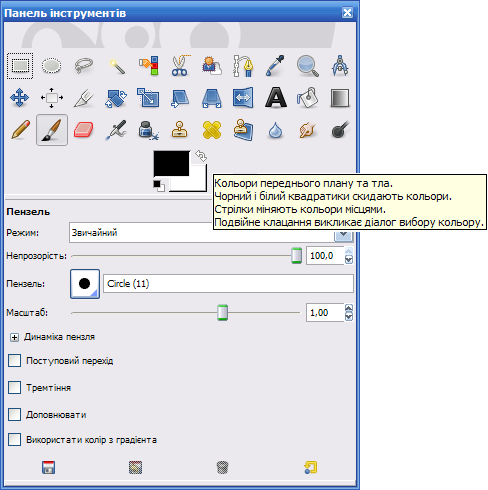Image resolution: width=488 pixels, height=490 pixels.
Task: Select the Smudge tool
Action: 307,130
